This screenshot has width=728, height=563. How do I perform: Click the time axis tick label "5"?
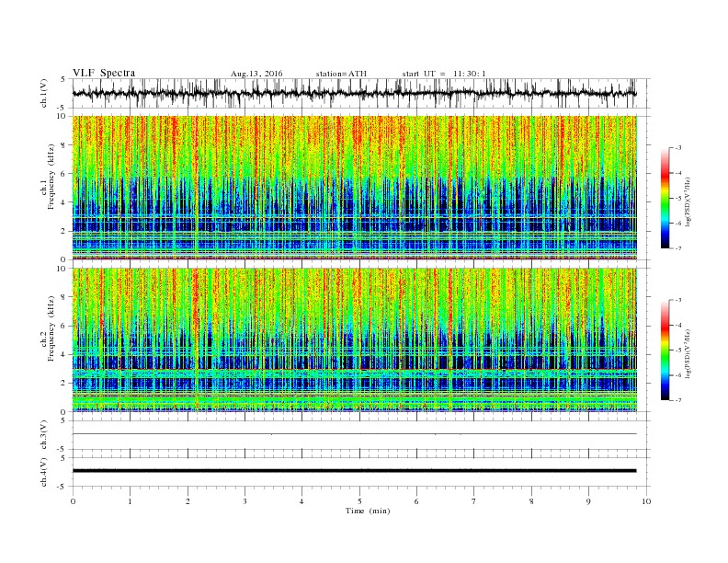(359, 501)
